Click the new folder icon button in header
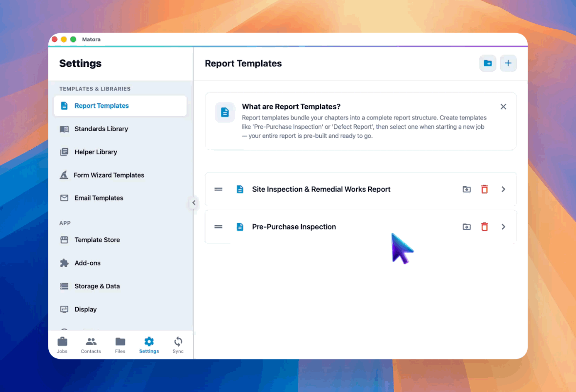Viewport: 576px width, 392px height. [488, 63]
